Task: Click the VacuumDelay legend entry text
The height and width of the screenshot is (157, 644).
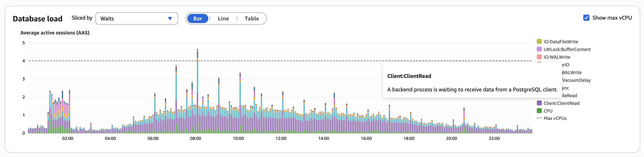Action: click(x=576, y=80)
